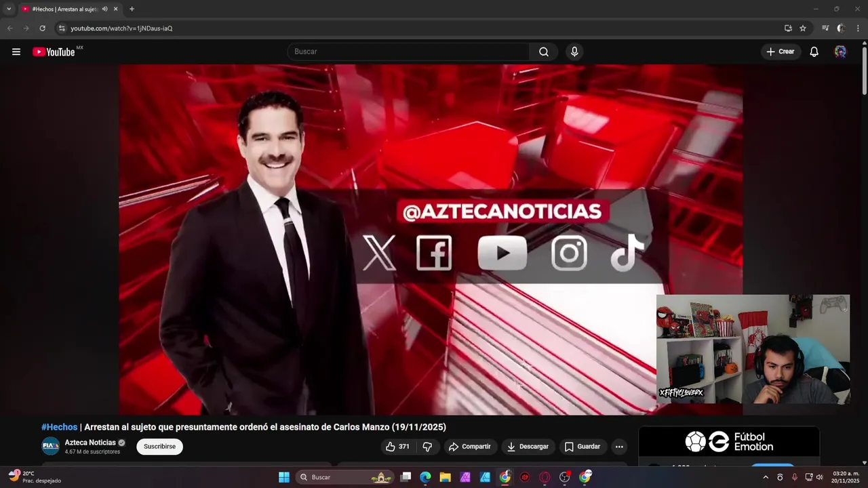Click the magnifier search button on YouTube
The image size is (868, 488).
tap(544, 52)
